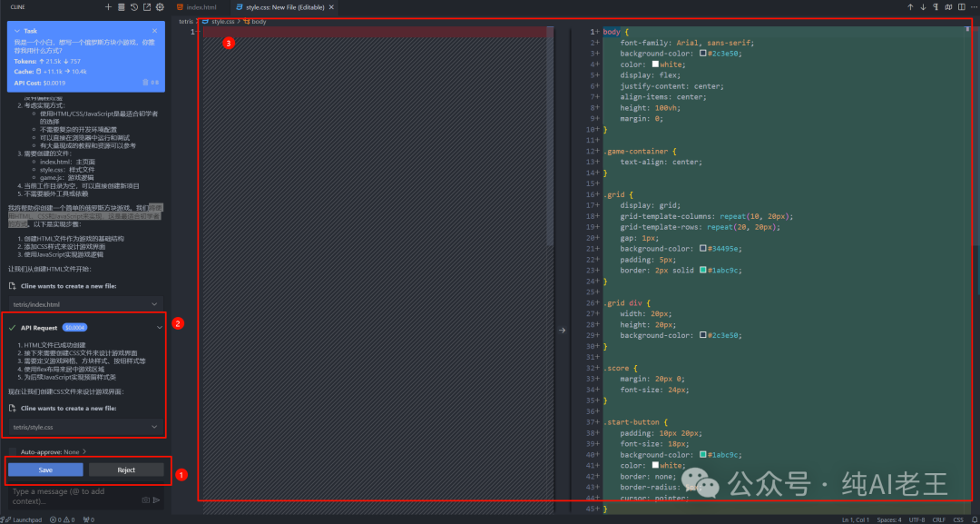Open Cline MCP servers icon

point(122,6)
